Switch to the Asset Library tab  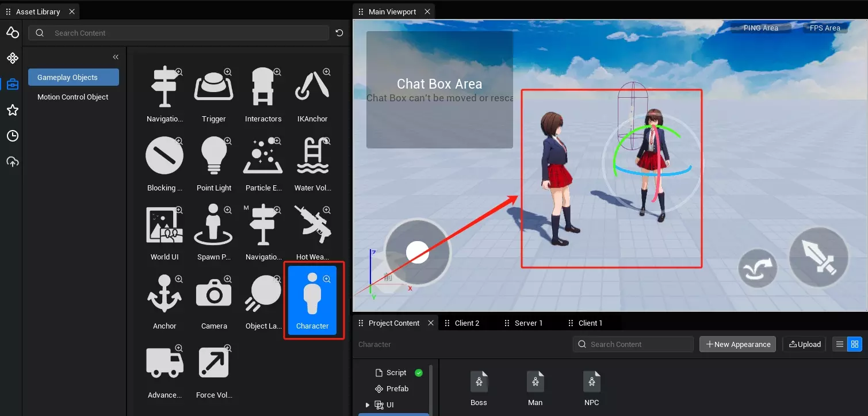(x=38, y=12)
